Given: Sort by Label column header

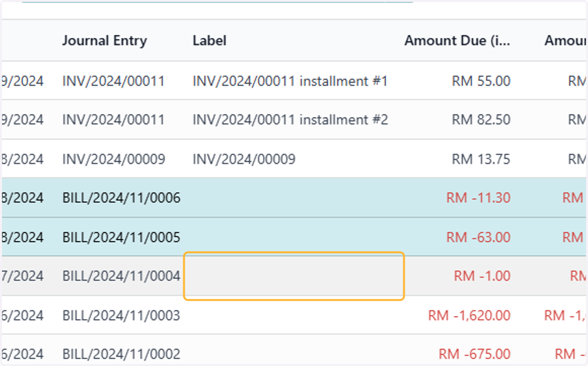Looking at the screenshot, I should 210,41.
